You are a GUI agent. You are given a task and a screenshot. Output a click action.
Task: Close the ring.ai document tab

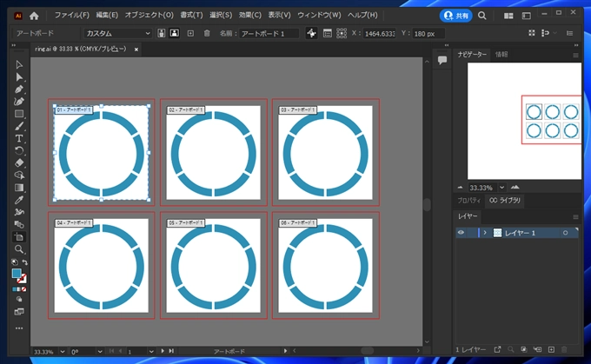click(136, 50)
